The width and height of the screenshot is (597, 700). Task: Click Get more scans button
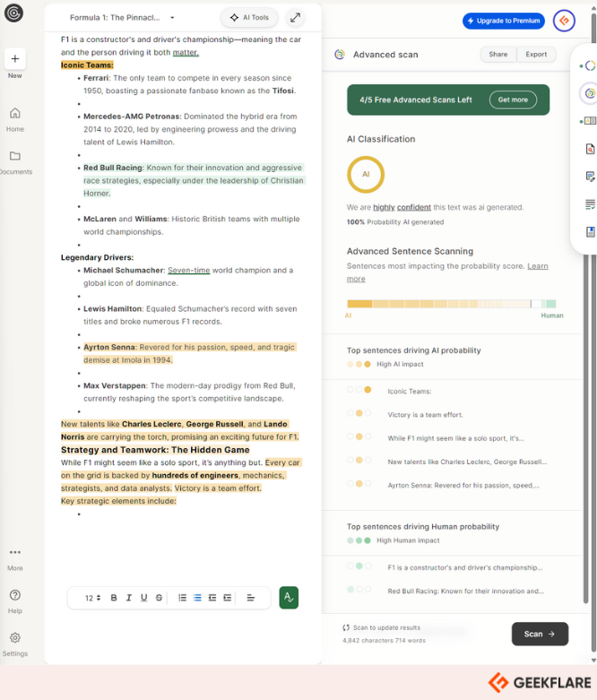pos(513,99)
